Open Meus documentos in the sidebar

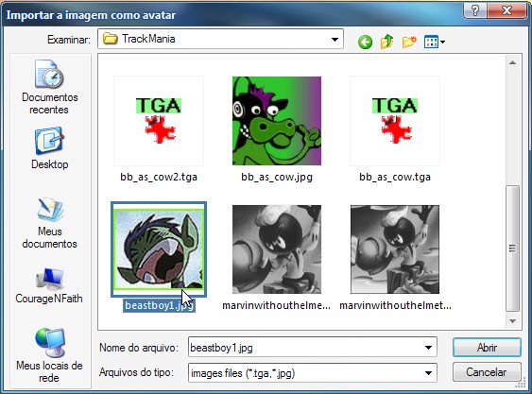pyautogui.click(x=49, y=223)
